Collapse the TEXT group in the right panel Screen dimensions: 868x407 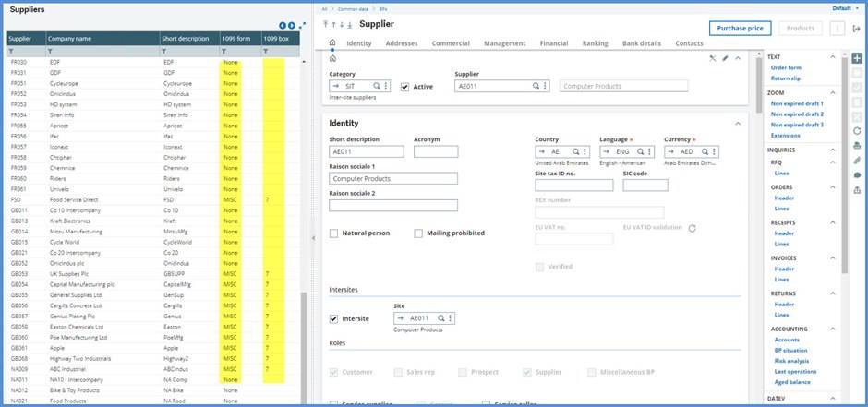coord(833,57)
